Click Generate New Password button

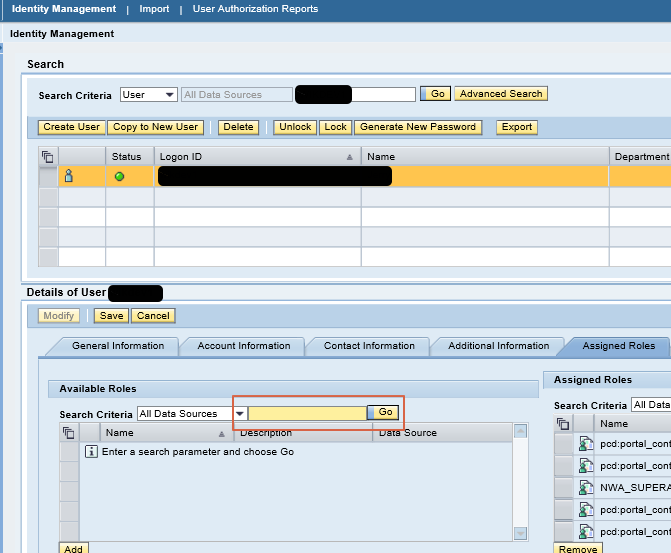(x=418, y=127)
